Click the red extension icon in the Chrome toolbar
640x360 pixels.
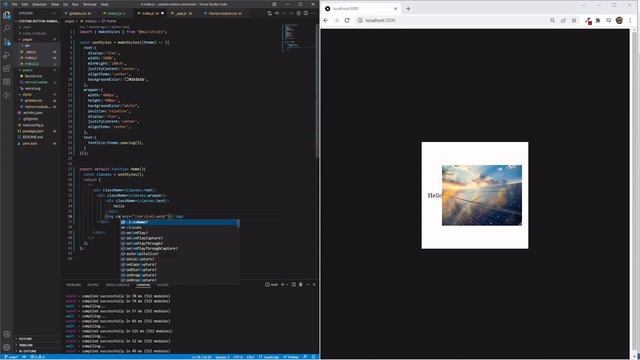588,21
